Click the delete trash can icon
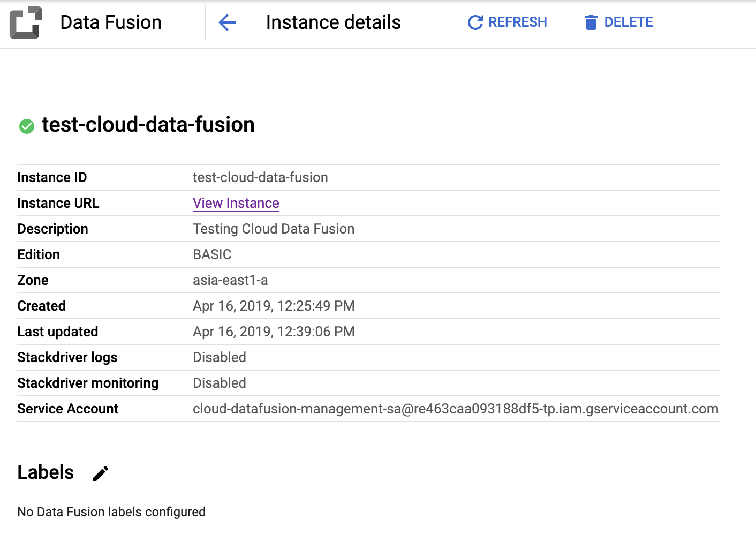 pyautogui.click(x=591, y=22)
